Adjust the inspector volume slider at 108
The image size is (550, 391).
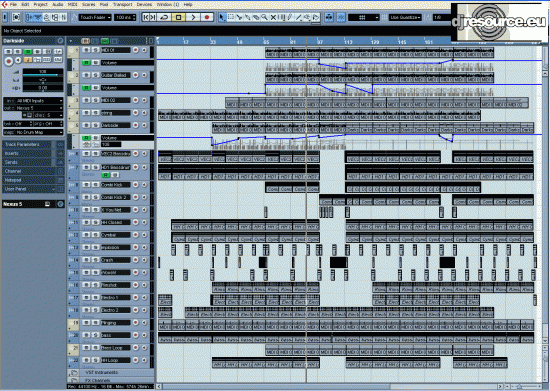pos(43,72)
